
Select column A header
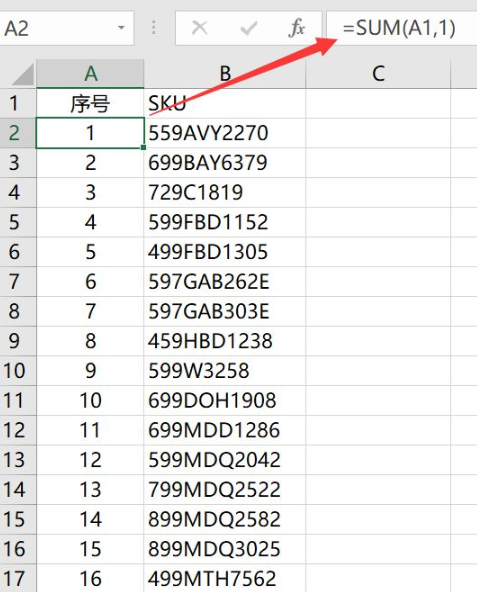pos(90,74)
